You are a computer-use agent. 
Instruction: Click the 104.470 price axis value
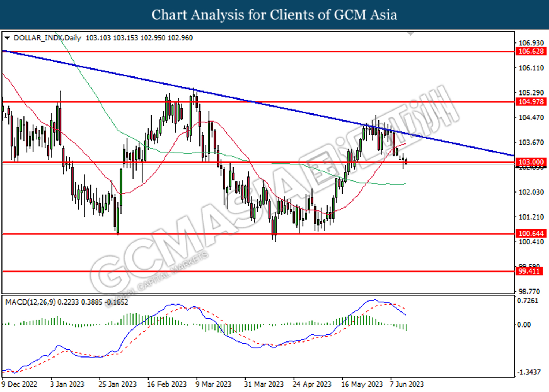(531, 117)
